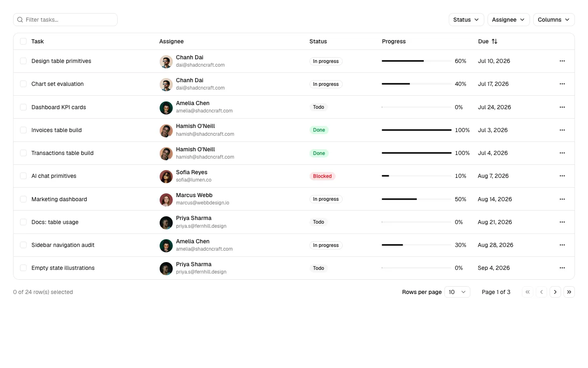Image resolution: width=588 pixels, height=368 pixels.
Task: Click the Transactions table build progress bar
Action: pyautogui.click(x=416, y=153)
